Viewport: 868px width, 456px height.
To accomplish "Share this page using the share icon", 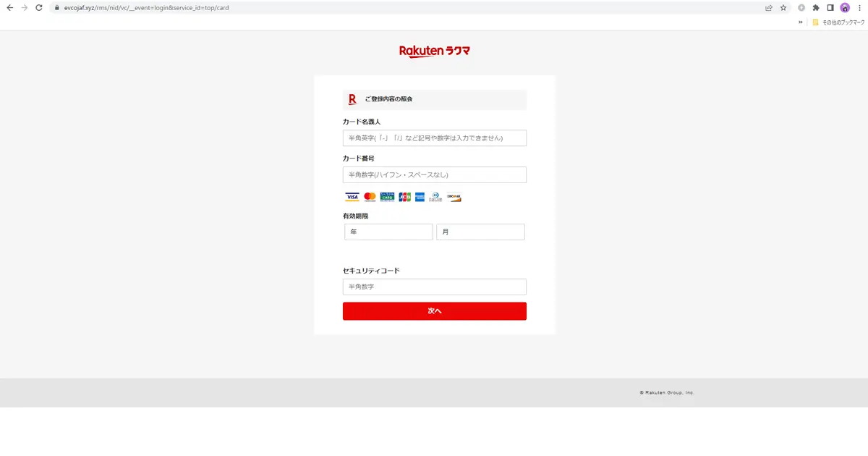I will (769, 8).
